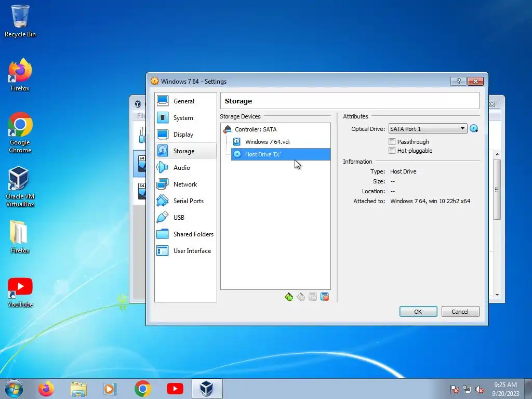532x399 pixels.
Task: Click the Serial Ports connector icon
Action: [163, 201]
